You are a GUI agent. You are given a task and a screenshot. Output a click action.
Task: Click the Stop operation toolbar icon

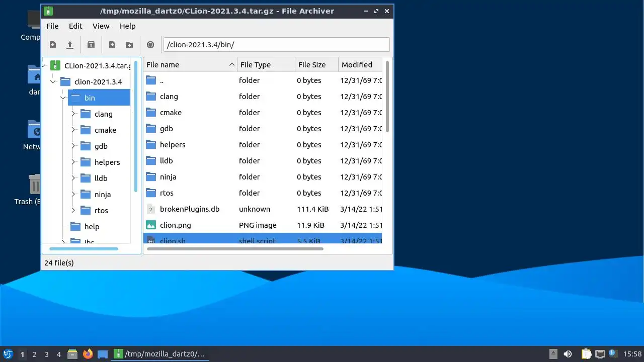pyautogui.click(x=150, y=45)
